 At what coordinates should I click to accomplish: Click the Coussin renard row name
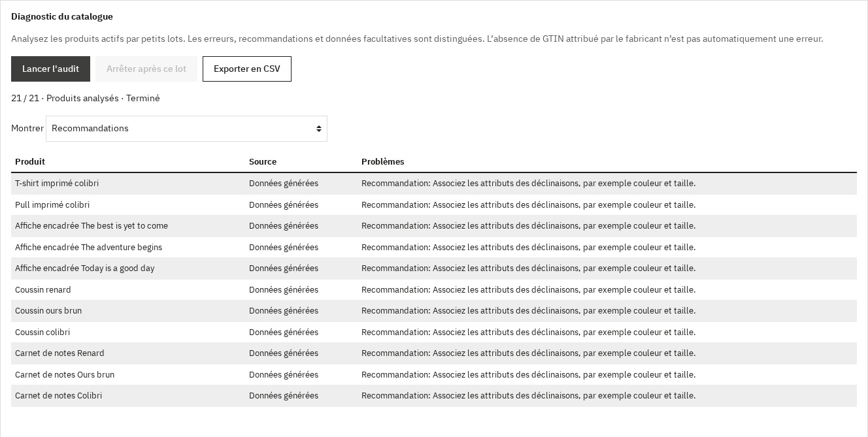43,290
